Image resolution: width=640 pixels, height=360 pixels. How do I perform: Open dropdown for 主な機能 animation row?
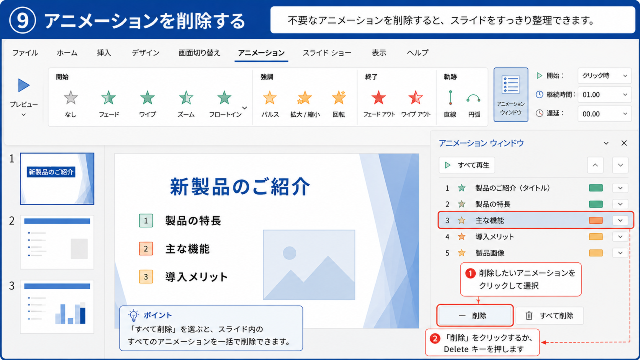620,220
